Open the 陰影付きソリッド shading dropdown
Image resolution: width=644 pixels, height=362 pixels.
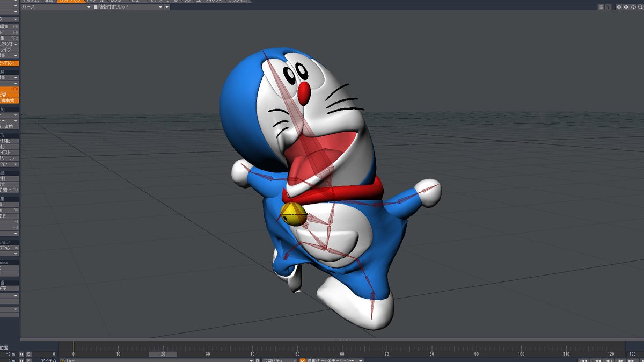pyautogui.click(x=127, y=7)
